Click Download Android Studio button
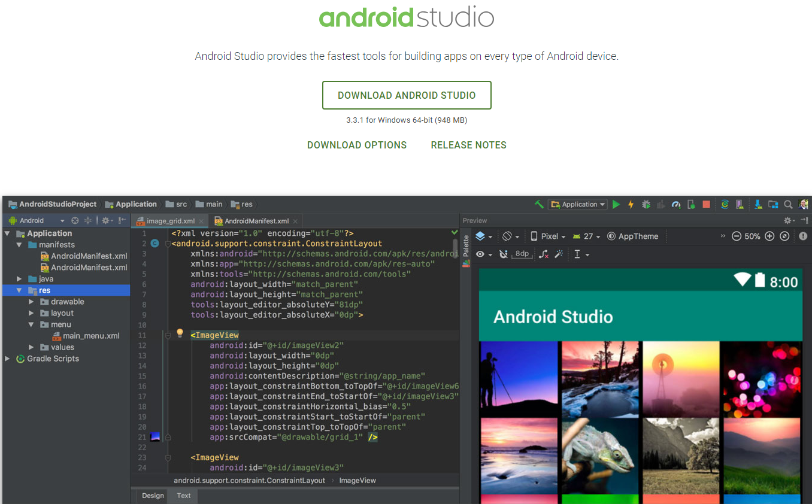812x504 pixels. [x=407, y=95]
